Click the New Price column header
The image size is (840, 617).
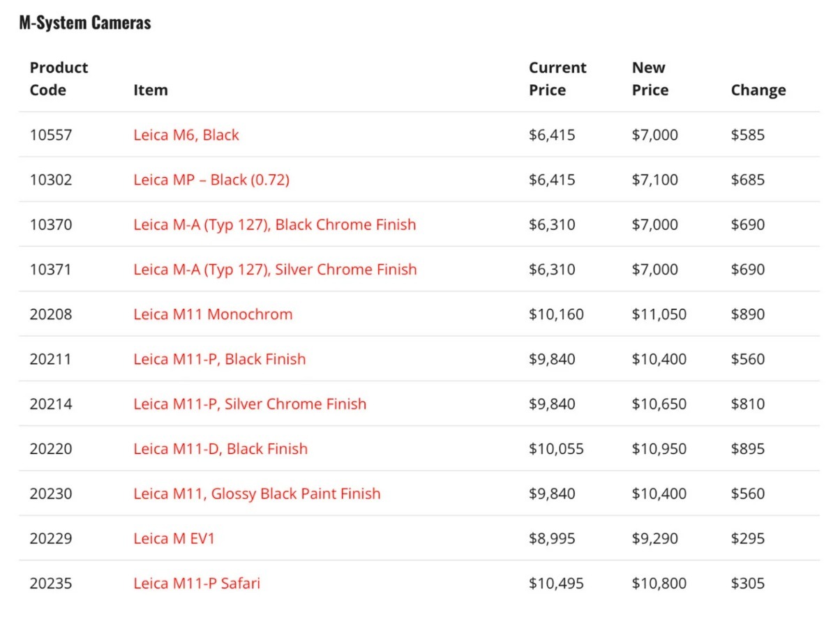[650, 79]
